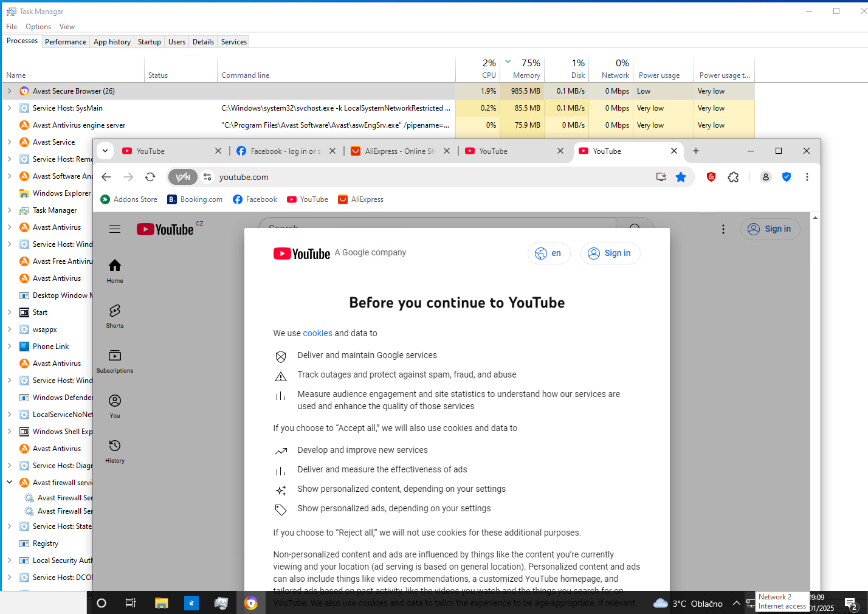The height and width of the screenshot is (614, 868).
Task: Switch to Details tab in Task Manager
Action: (203, 42)
